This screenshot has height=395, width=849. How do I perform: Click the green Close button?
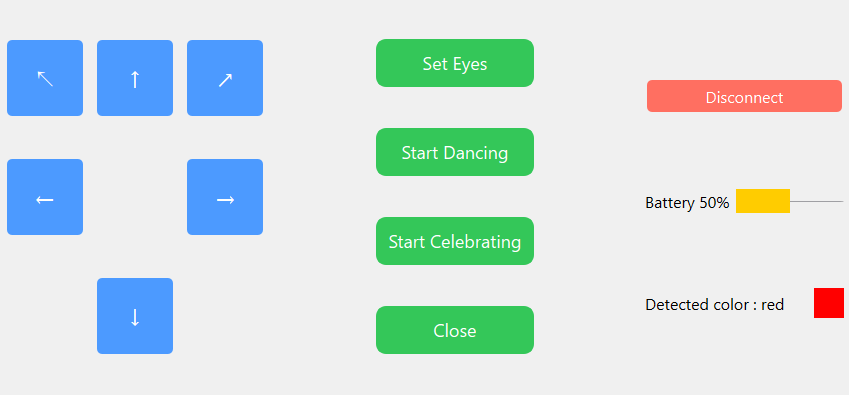click(455, 330)
